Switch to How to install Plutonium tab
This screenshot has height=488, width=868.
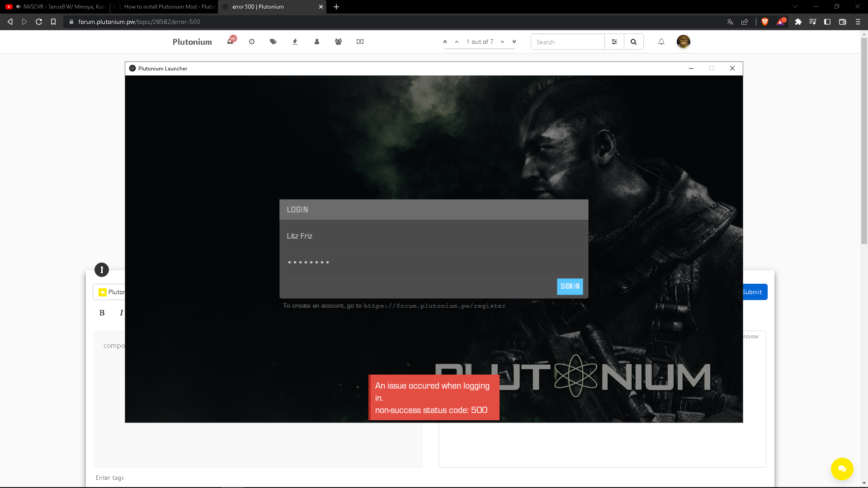coord(164,7)
